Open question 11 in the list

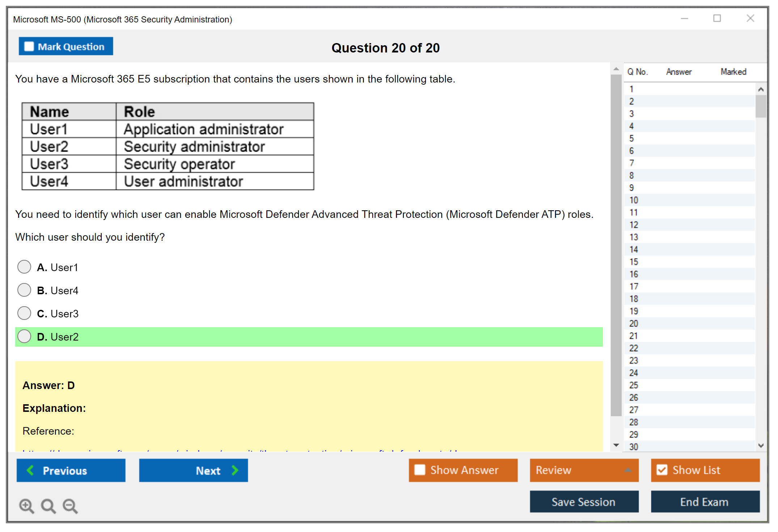634,212
